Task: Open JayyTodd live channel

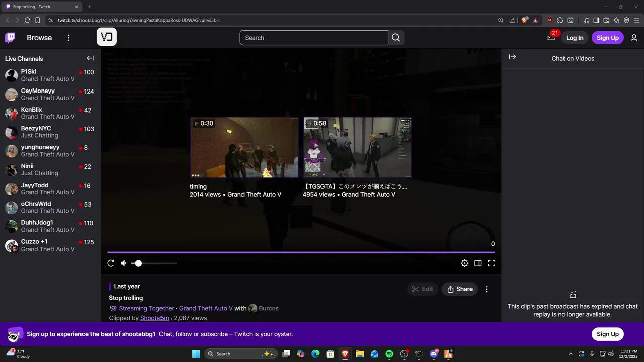Action: (x=50, y=189)
